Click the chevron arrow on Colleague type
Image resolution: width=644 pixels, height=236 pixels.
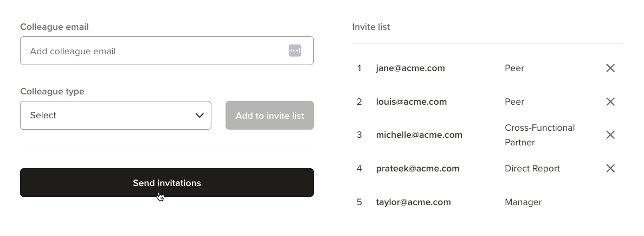coord(199,116)
